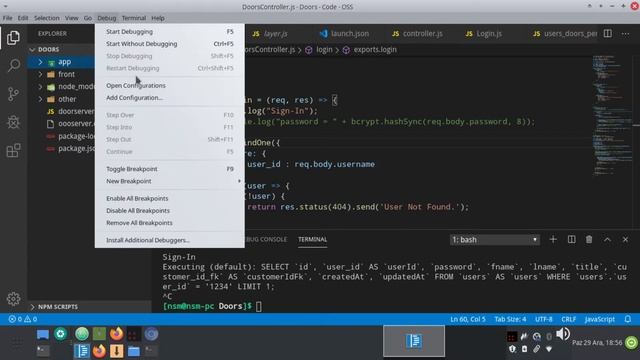Switch to the users_doors_per tab

point(565,33)
